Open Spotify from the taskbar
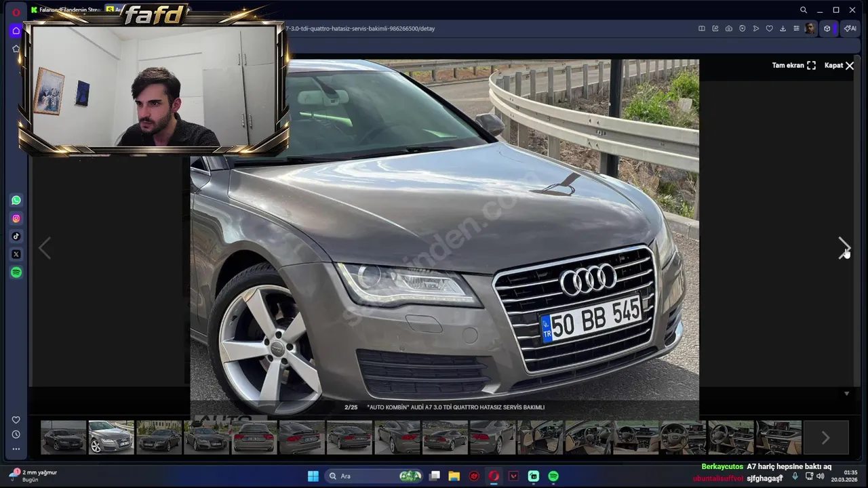The image size is (868, 488). [553, 476]
